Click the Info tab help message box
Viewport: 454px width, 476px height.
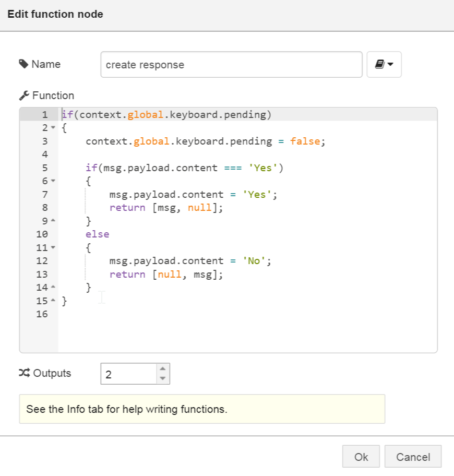[202, 409]
